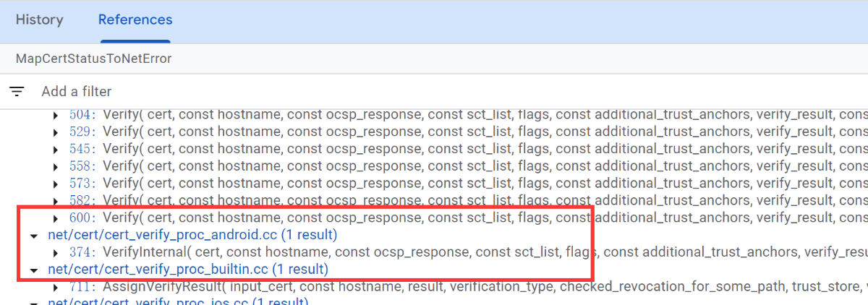Open net/cert/cert_verify_proc_builtin.cc file link
The image size is (868, 305).
pyautogui.click(x=158, y=270)
